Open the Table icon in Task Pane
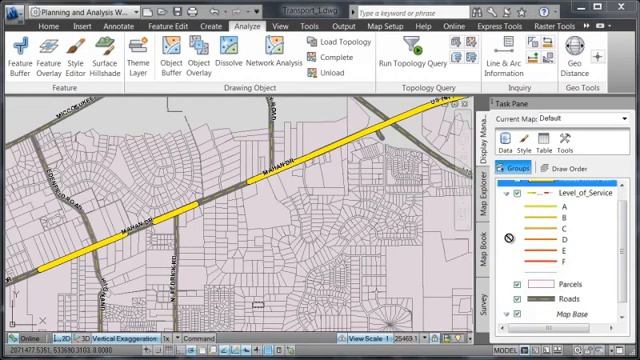 544,143
